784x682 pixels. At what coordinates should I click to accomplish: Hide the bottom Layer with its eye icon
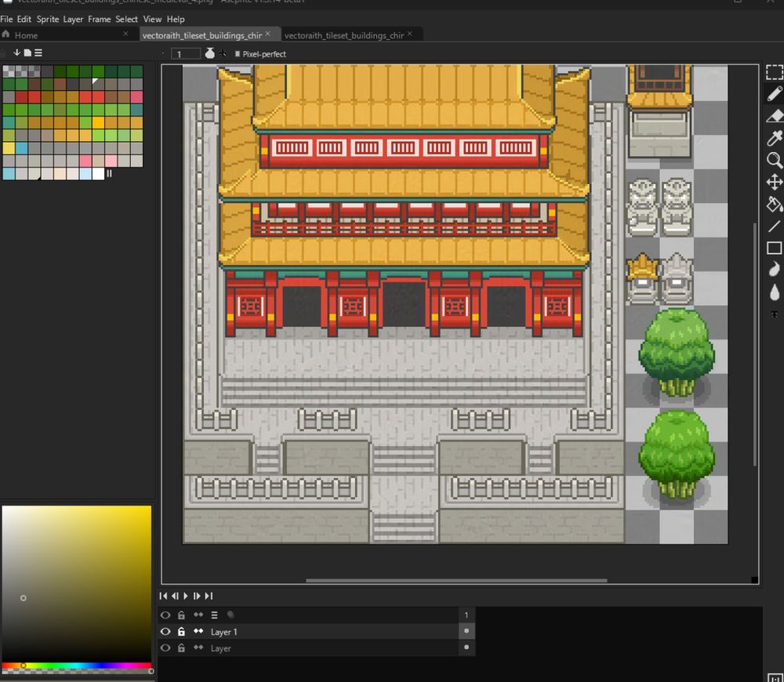(165, 648)
